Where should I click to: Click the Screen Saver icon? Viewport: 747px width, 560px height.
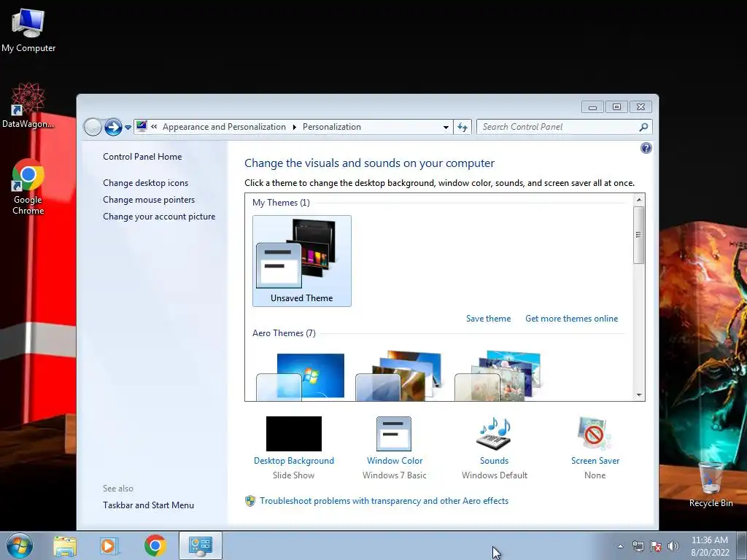pos(594,433)
